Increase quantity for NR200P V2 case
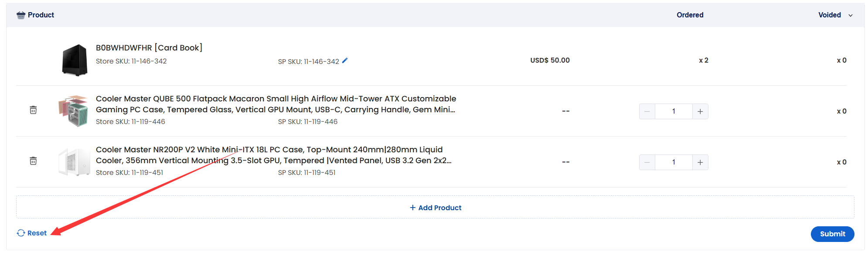The height and width of the screenshot is (255, 868). tap(700, 162)
